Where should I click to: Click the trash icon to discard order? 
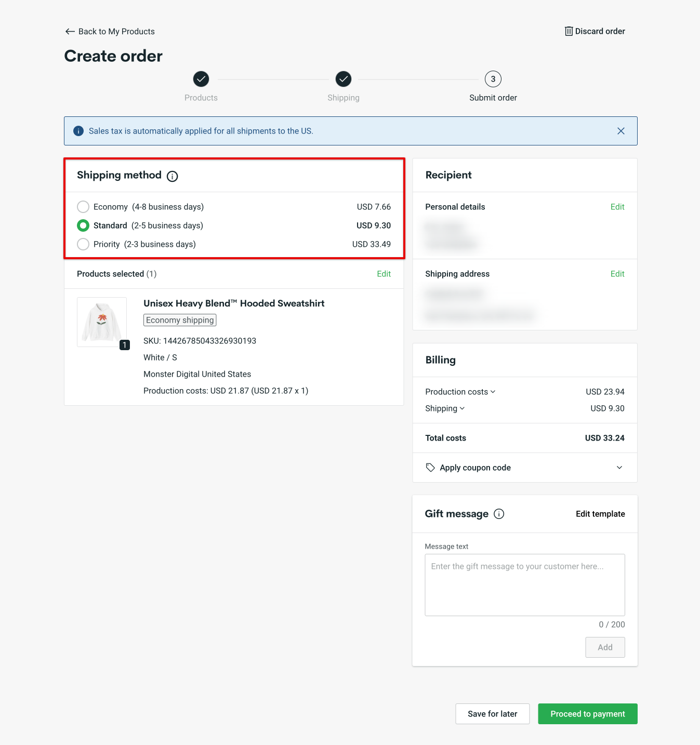(x=568, y=31)
